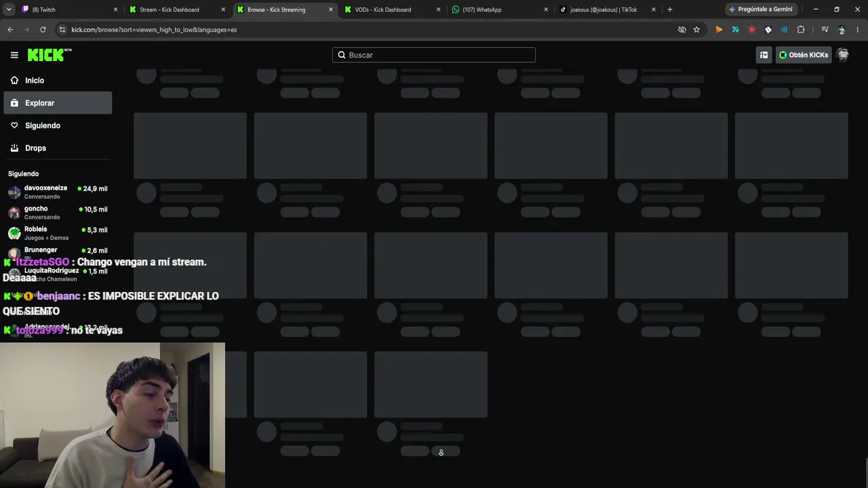Screen dimensions: 868x488
Task: Open Brunenger's channel name
Action: (x=41, y=249)
